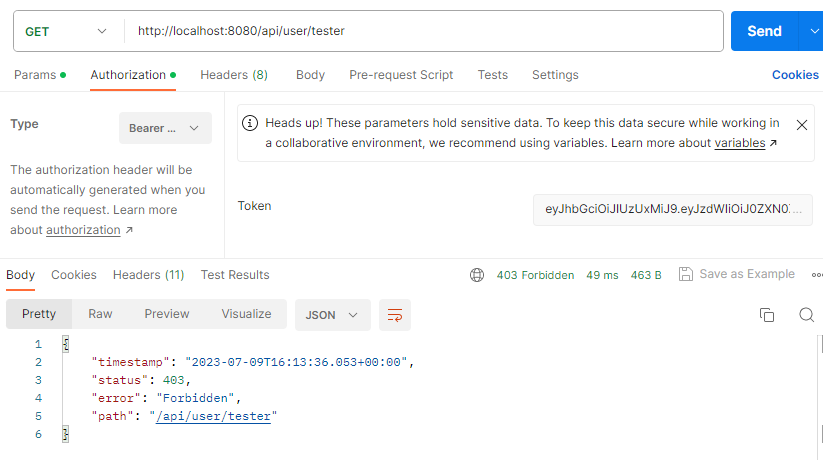Select the Authorization tab
The width and height of the screenshot is (823, 460).
pos(133,75)
